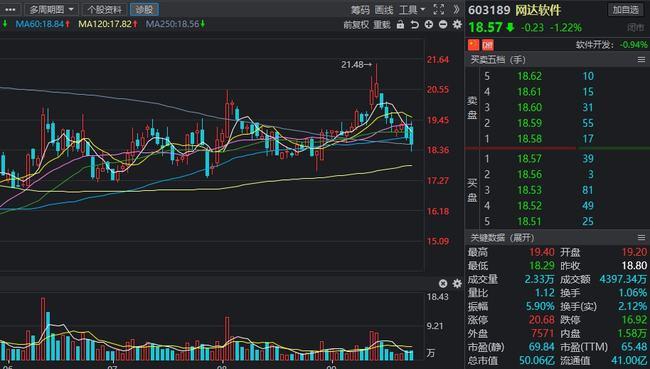Switch to the 诊股 tab
The image size is (650, 369).
pyautogui.click(x=144, y=9)
